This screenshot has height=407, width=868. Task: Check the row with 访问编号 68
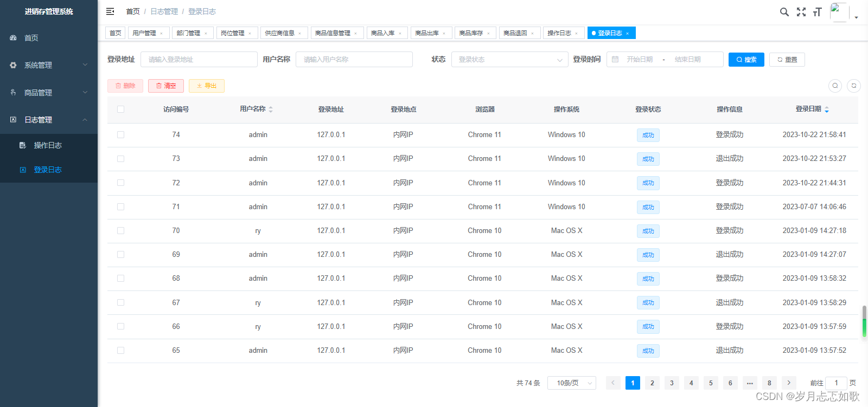(120, 279)
